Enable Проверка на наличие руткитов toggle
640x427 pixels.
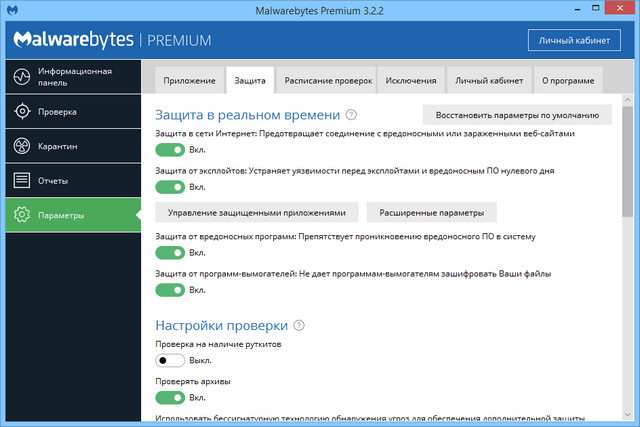click(170, 360)
